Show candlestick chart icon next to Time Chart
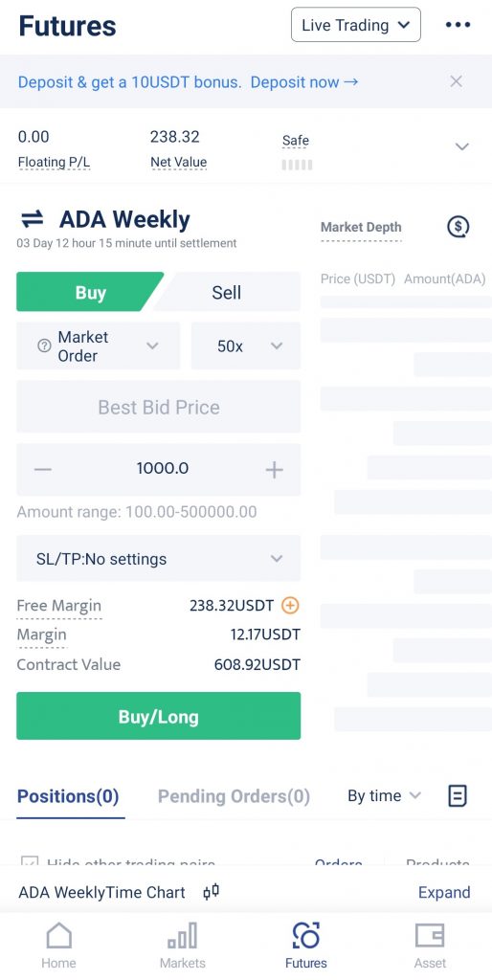This screenshot has height=980, width=492. [212, 892]
